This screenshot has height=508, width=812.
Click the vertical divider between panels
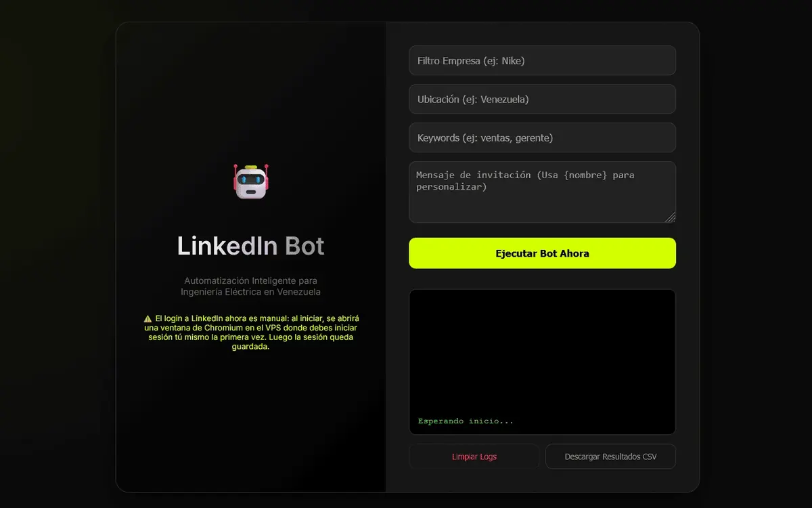tap(386, 257)
